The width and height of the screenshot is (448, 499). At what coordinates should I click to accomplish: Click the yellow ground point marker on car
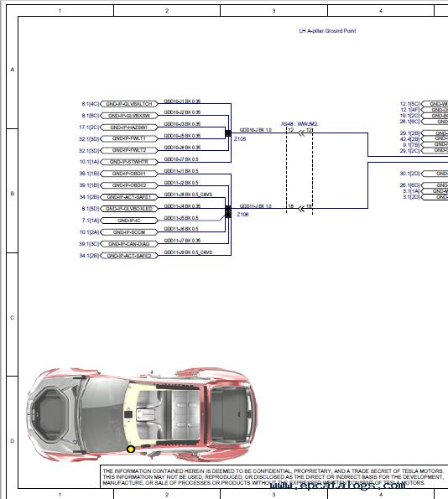(131, 449)
